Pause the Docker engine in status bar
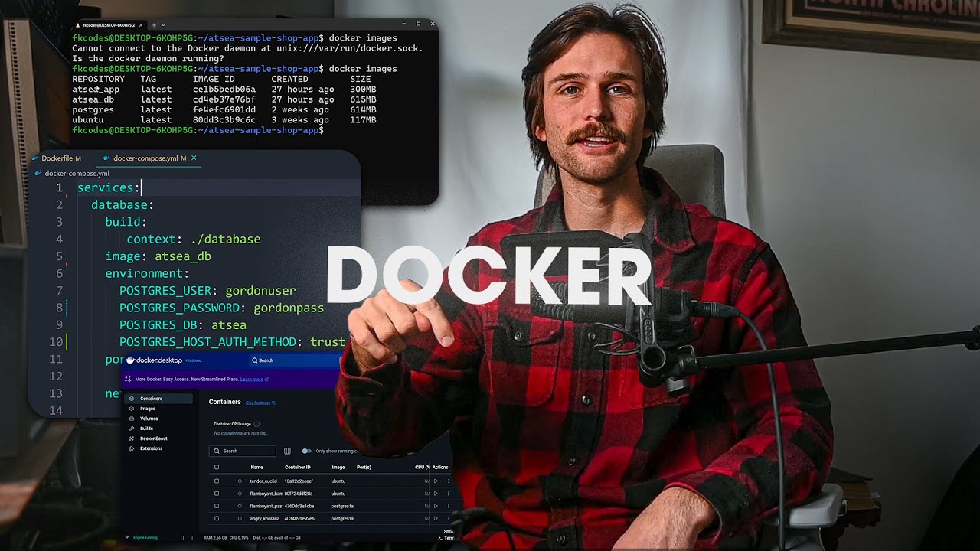980x551 pixels. coord(181,538)
